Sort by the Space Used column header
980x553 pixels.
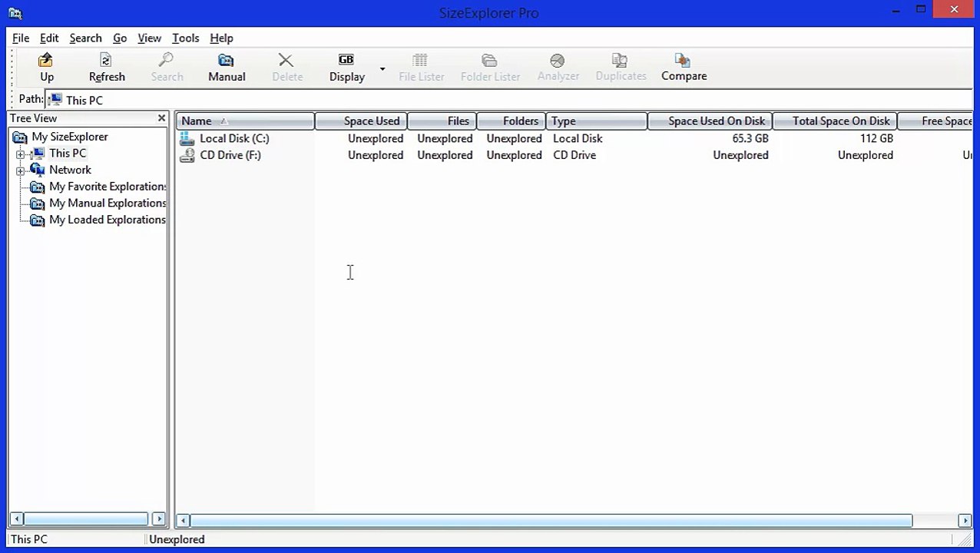pyautogui.click(x=361, y=121)
